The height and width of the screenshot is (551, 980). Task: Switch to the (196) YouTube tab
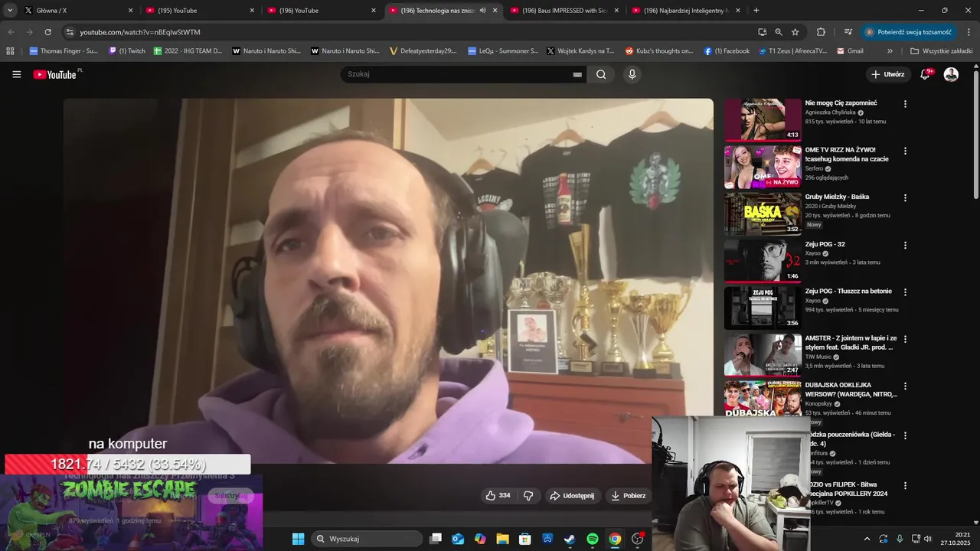pos(322,11)
